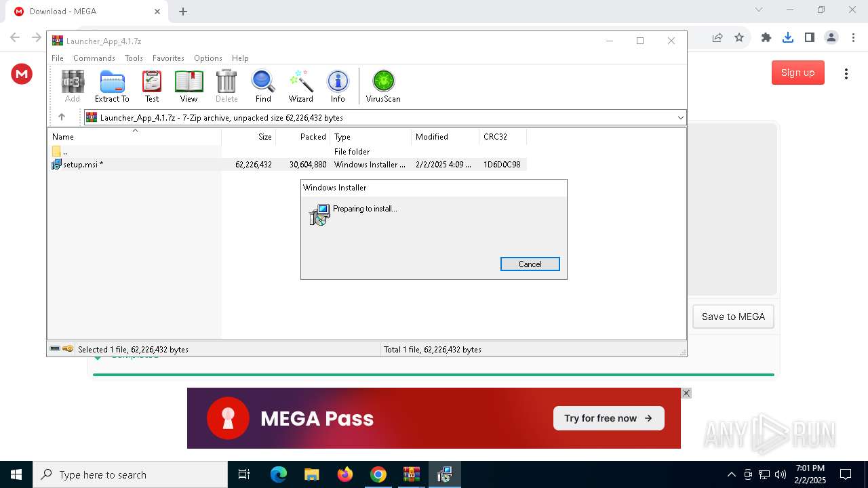Click the Delete toolbar icon

pos(226,86)
